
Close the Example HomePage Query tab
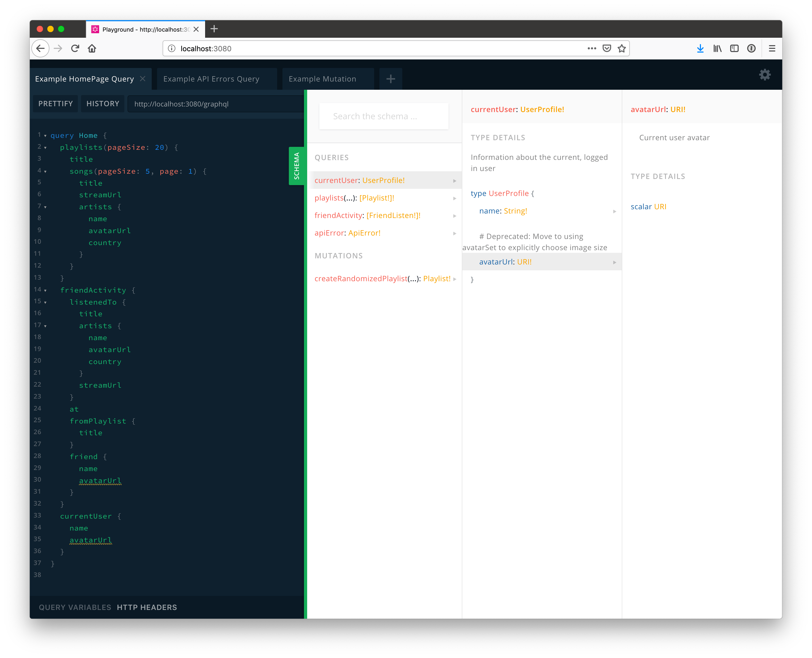click(x=143, y=78)
